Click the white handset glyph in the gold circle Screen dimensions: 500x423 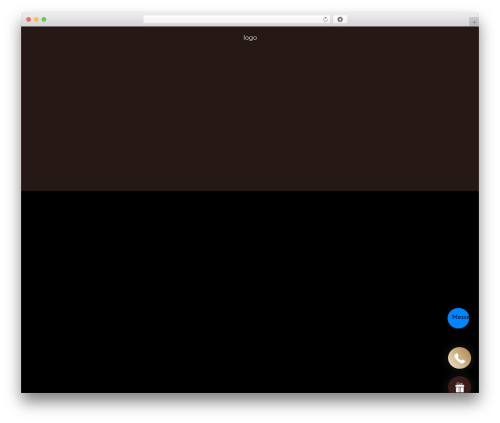pos(460,358)
